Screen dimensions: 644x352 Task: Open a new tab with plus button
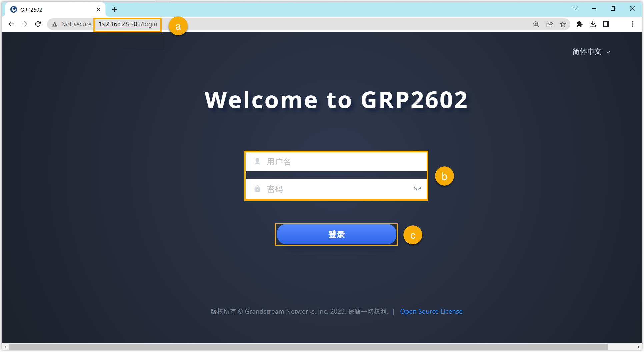[x=114, y=9]
